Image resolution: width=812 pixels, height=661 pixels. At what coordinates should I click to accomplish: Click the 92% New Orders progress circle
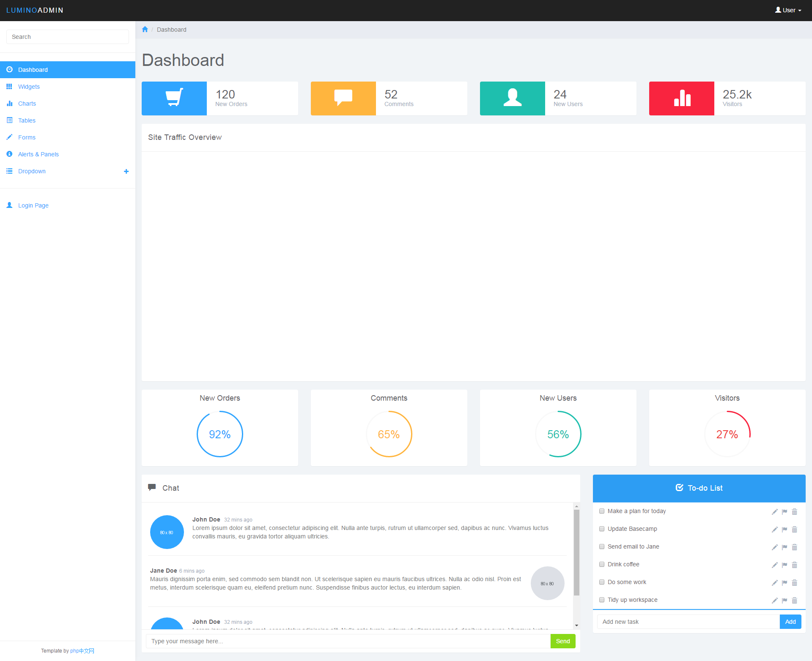[220, 434]
